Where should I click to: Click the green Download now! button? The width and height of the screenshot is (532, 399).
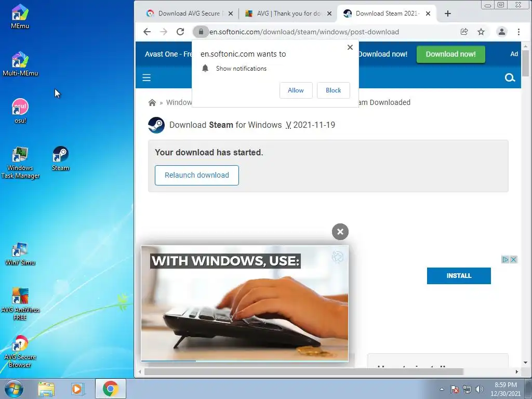450,54
